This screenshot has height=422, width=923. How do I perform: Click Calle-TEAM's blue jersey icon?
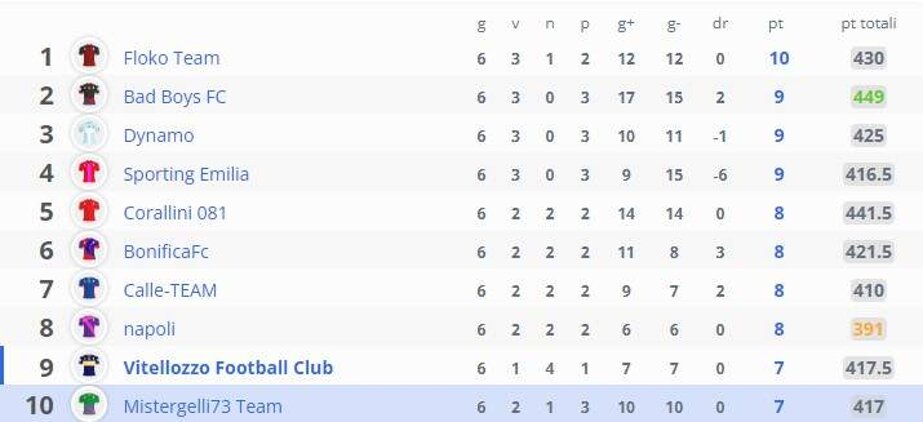(x=89, y=290)
